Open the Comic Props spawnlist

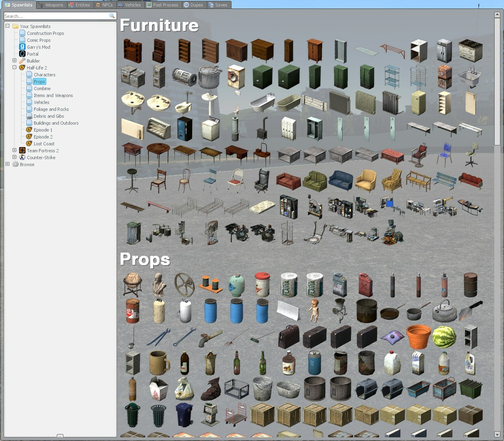(x=39, y=40)
